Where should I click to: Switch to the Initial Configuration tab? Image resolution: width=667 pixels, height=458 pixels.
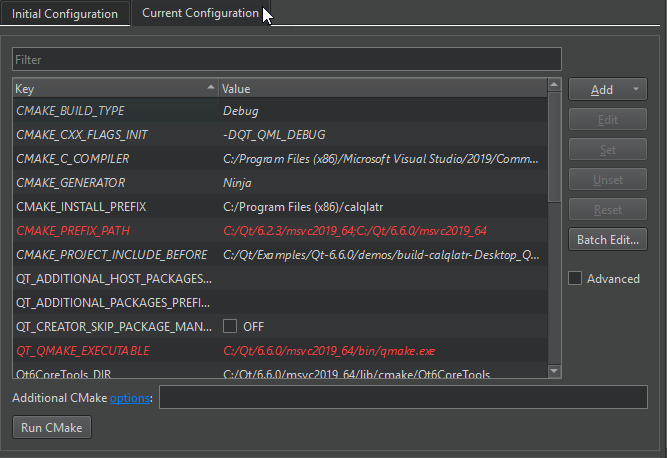coord(65,14)
